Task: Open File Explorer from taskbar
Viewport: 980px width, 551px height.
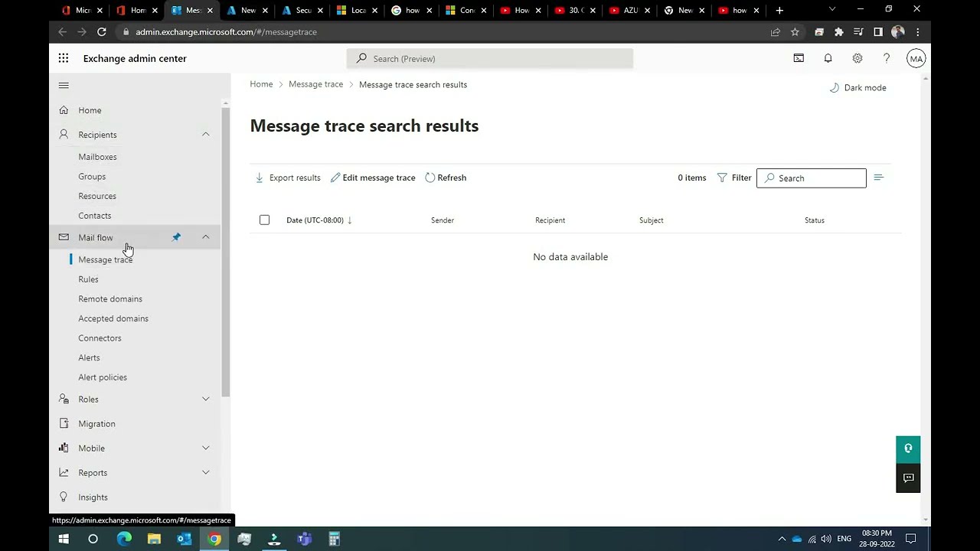Action: [154, 539]
